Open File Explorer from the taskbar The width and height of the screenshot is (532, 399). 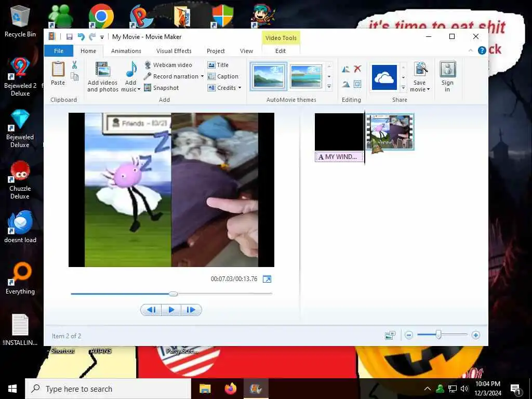(x=205, y=389)
